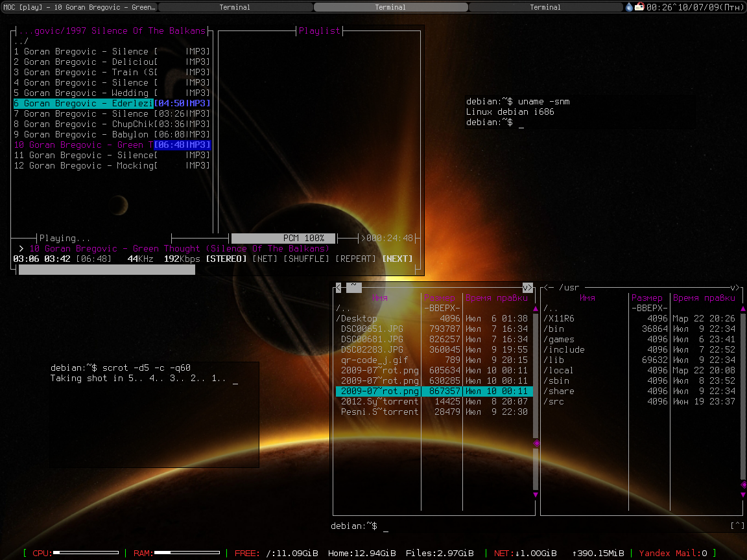Viewport: 747px width, 560px height.
Task: Click the '<-' back arrow on /usr panel
Action: point(548,287)
